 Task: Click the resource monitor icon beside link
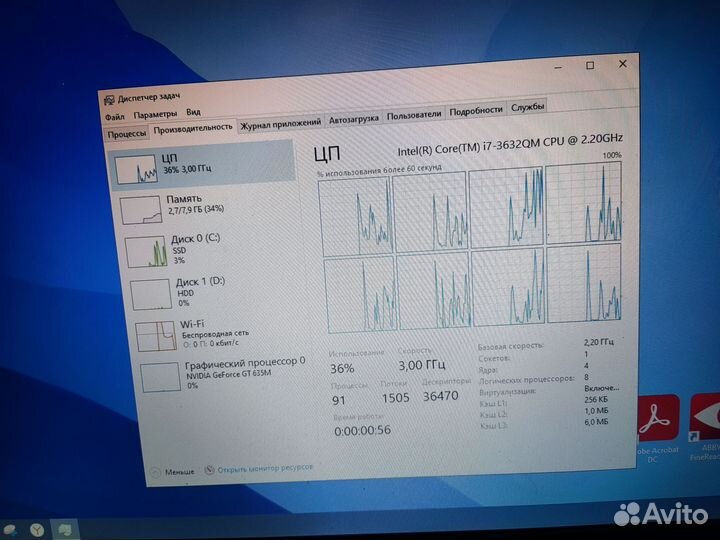[x=210, y=470]
